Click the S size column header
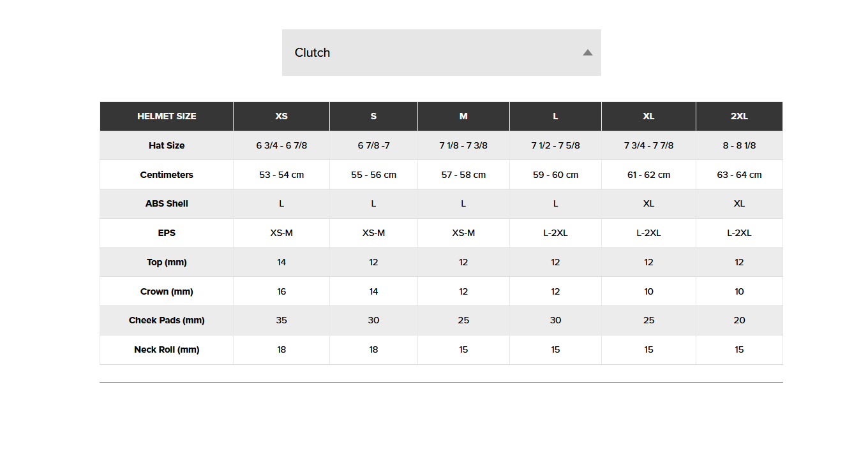The width and height of the screenshot is (868, 470). [373, 116]
